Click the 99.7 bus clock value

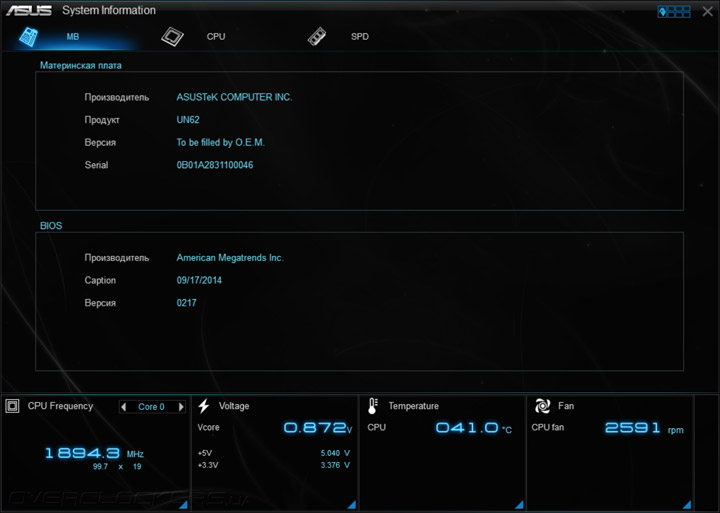click(x=100, y=467)
